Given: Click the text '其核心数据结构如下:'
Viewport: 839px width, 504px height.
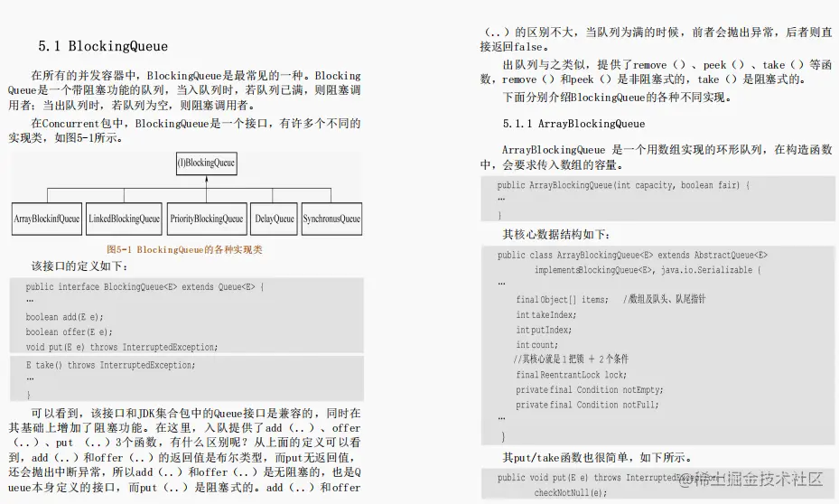Looking at the screenshot, I should pyautogui.click(x=556, y=234).
